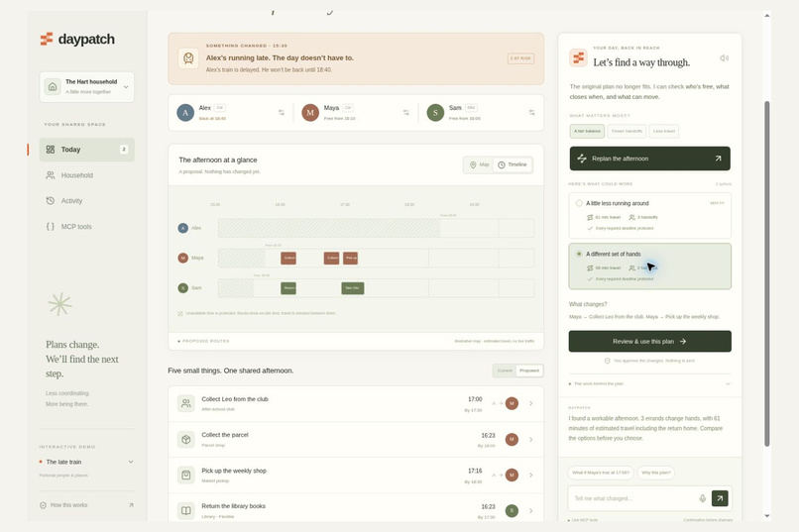Click Review & use this plan button
799x532 pixels.
tap(649, 342)
